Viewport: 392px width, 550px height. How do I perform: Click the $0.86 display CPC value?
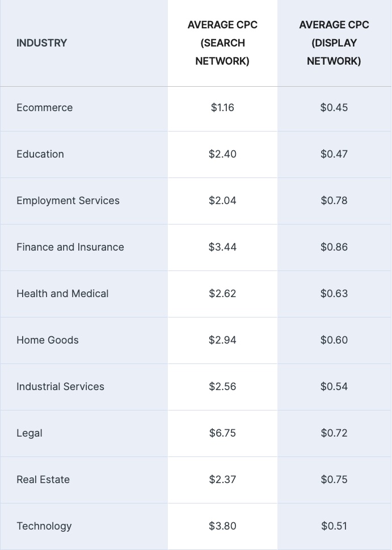[x=334, y=247]
